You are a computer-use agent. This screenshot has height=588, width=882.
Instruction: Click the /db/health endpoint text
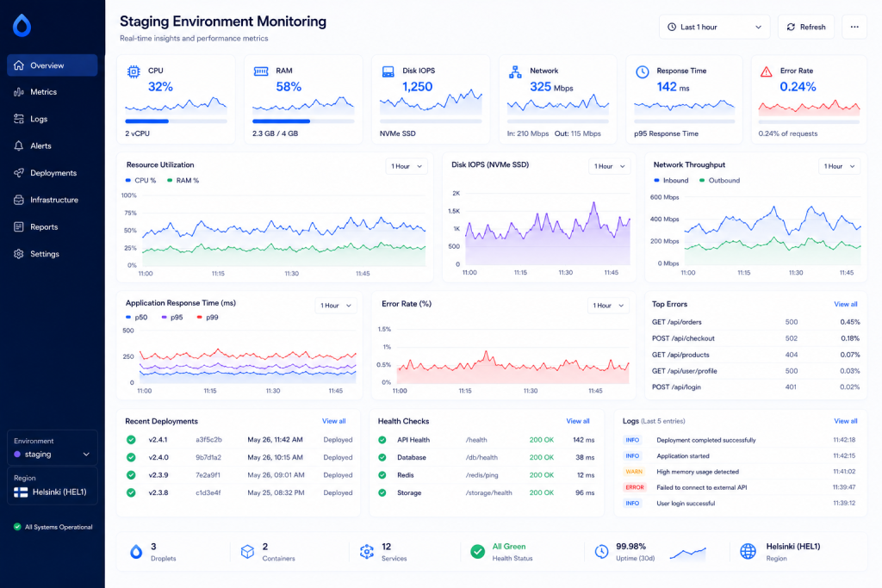481,458
